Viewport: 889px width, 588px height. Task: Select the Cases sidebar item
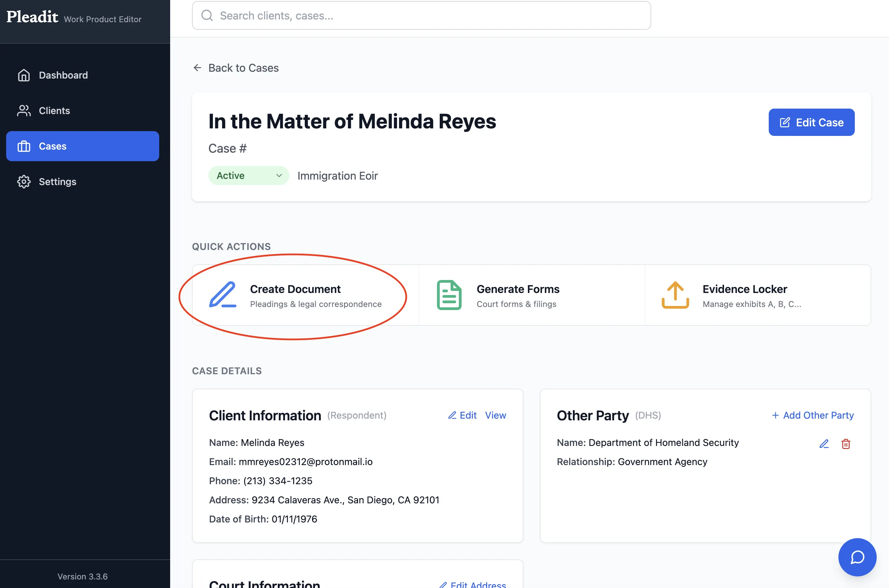[83, 146]
